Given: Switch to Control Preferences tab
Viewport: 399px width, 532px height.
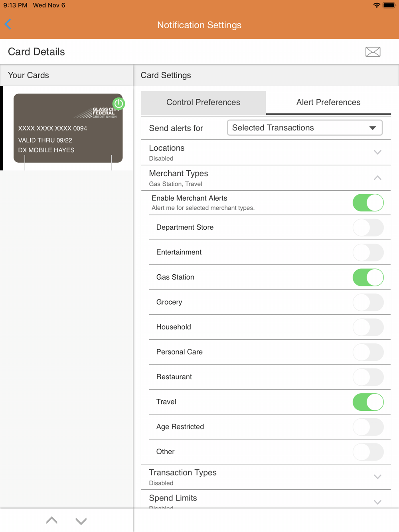Looking at the screenshot, I should tap(203, 102).
